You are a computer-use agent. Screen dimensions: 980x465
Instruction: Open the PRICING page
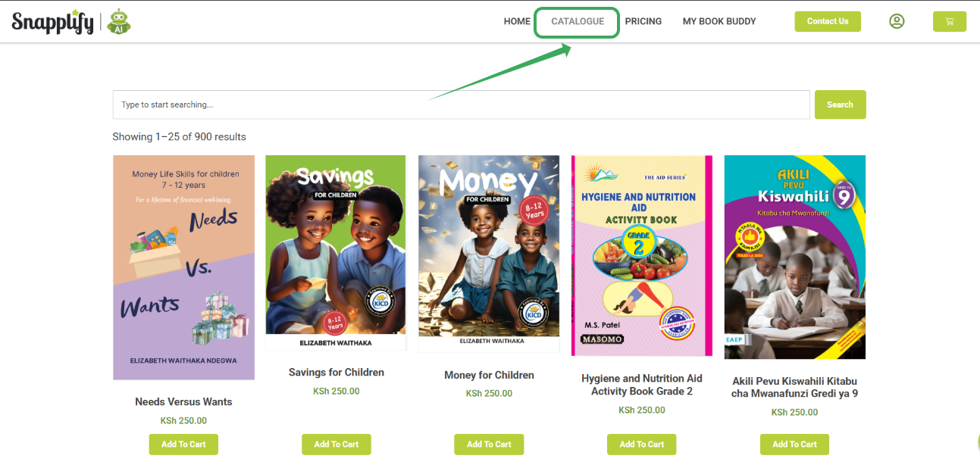click(x=643, y=21)
